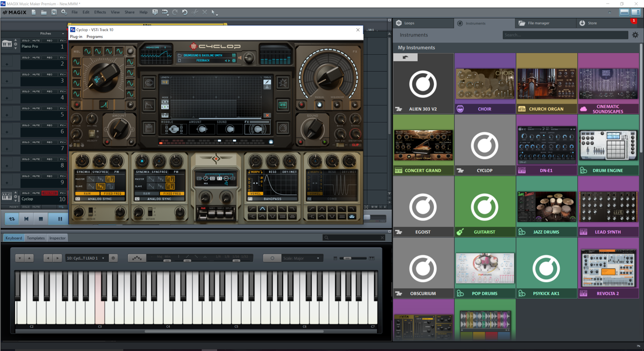Image resolution: width=644 pixels, height=351 pixels.
Task: Open keyboard preset settings gear
Action: click(113, 258)
